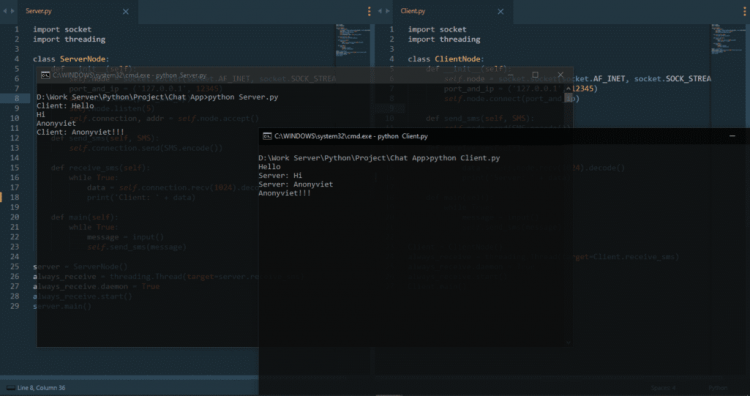Close the Server.py cmd window

[561, 75]
